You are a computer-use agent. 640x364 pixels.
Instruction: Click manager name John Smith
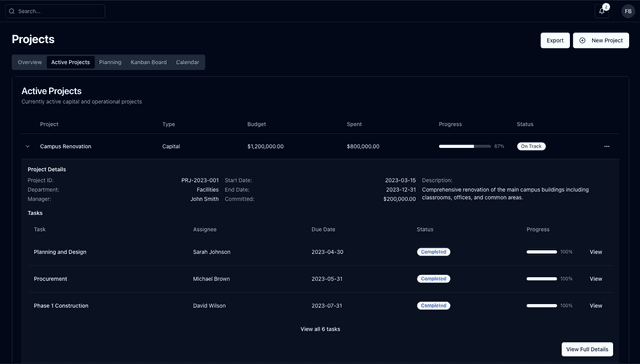[204, 199]
